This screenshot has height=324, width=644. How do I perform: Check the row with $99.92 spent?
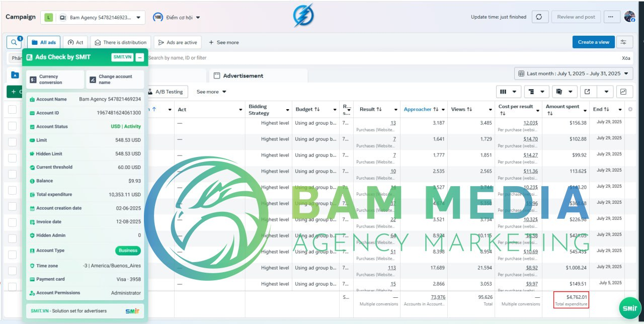coord(12,158)
